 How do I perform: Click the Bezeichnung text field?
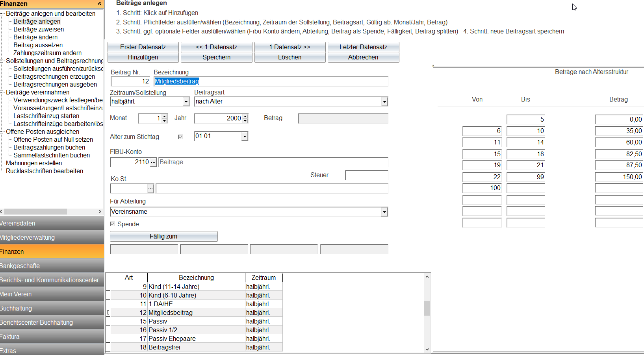pos(271,81)
